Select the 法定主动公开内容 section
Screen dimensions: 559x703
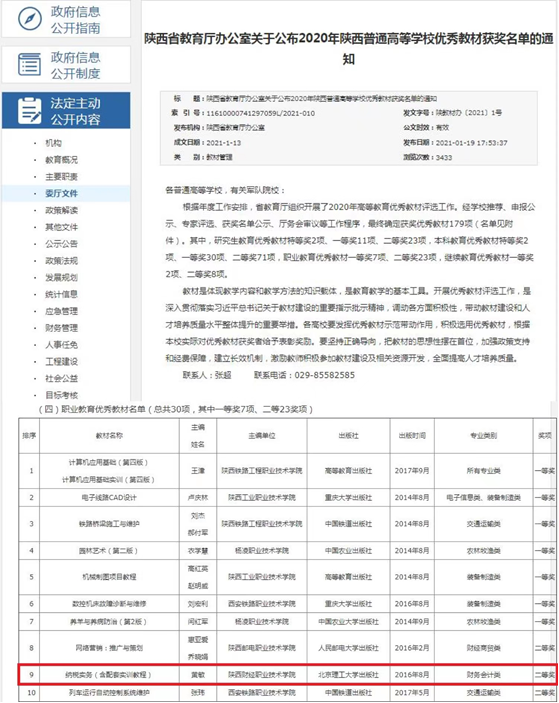pos(66,111)
